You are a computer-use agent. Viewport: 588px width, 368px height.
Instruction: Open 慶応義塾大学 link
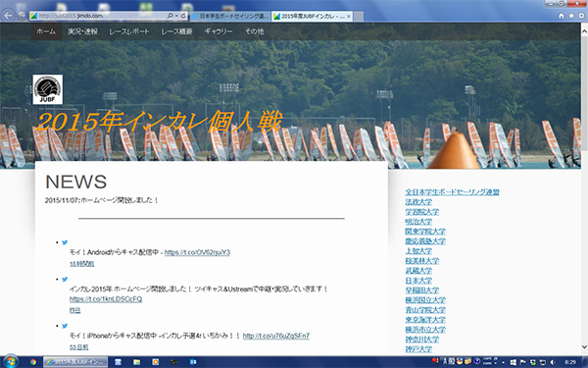(425, 240)
